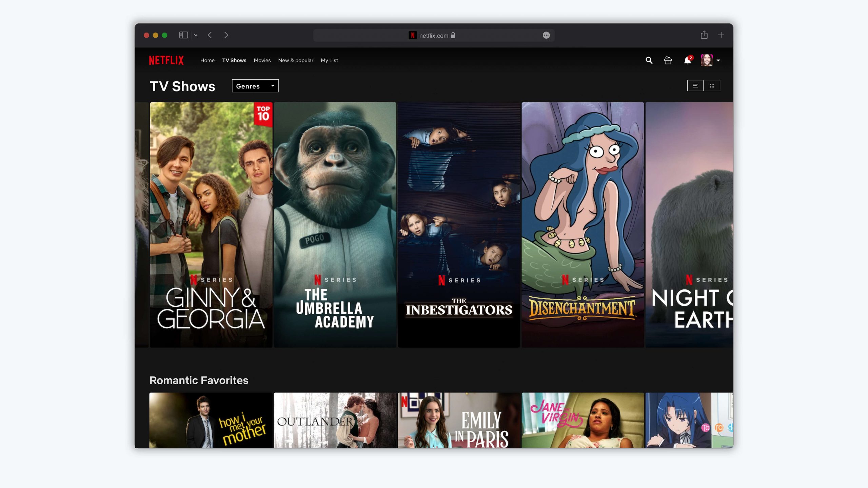Viewport: 868px width, 488px height.
Task: Open the Genres dropdown
Action: 255,86
